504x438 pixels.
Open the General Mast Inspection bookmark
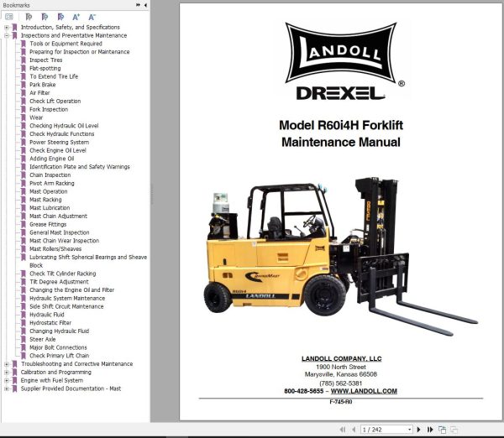click(60, 232)
